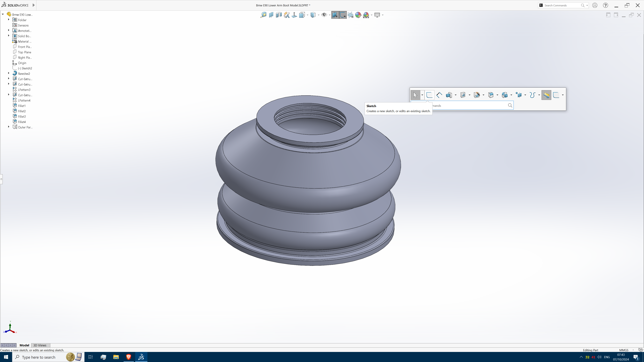Click the shortcut bar command search field

pos(470,105)
